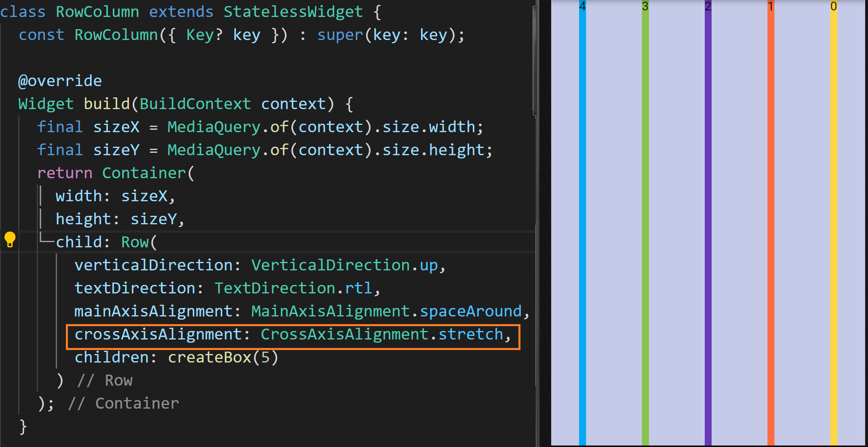Click the // Container closing comment
Screen dimensions: 868x447
[x=123, y=404]
